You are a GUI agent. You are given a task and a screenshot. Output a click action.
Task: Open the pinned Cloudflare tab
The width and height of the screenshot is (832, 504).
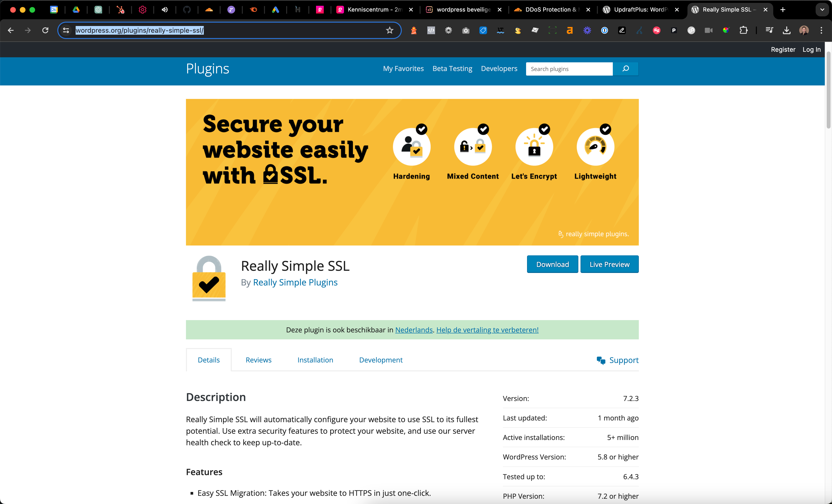(x=209, y=9)
